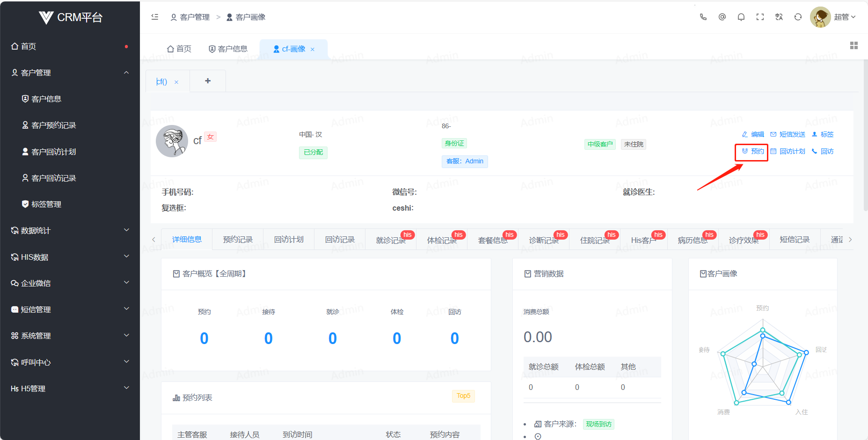
Task: Click the 已分配 status tag
Action: point(313,152)
